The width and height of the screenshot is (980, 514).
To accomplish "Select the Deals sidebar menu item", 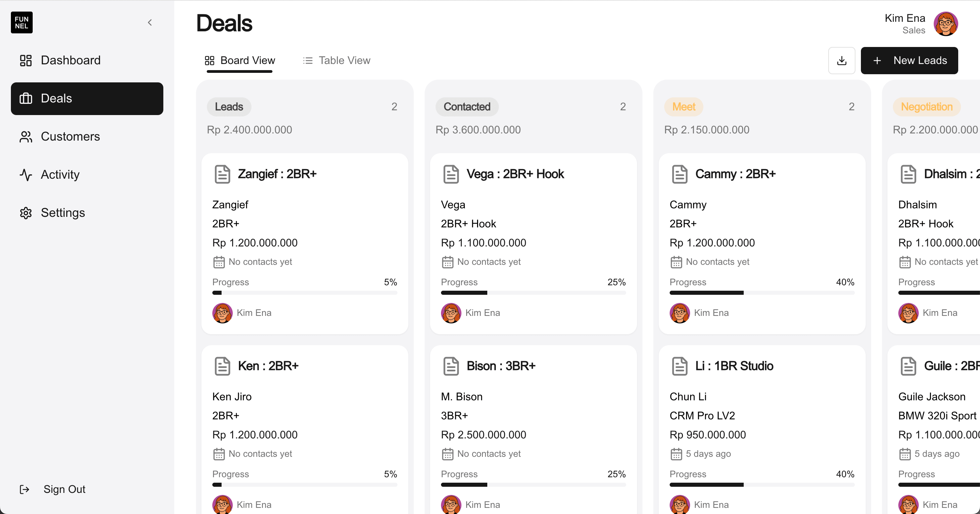I will pyautogui.click(x=87, y=98).
